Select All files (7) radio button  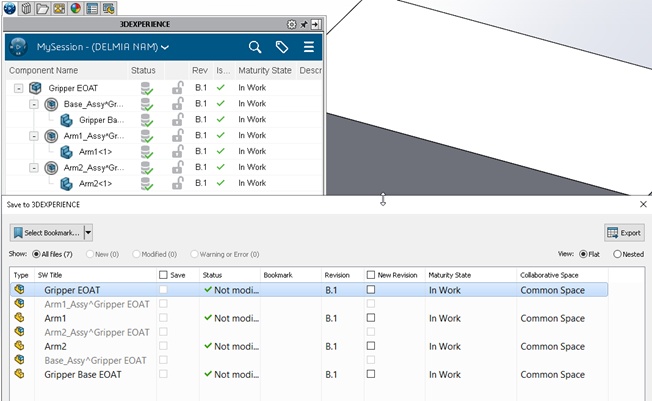point(36,254)
